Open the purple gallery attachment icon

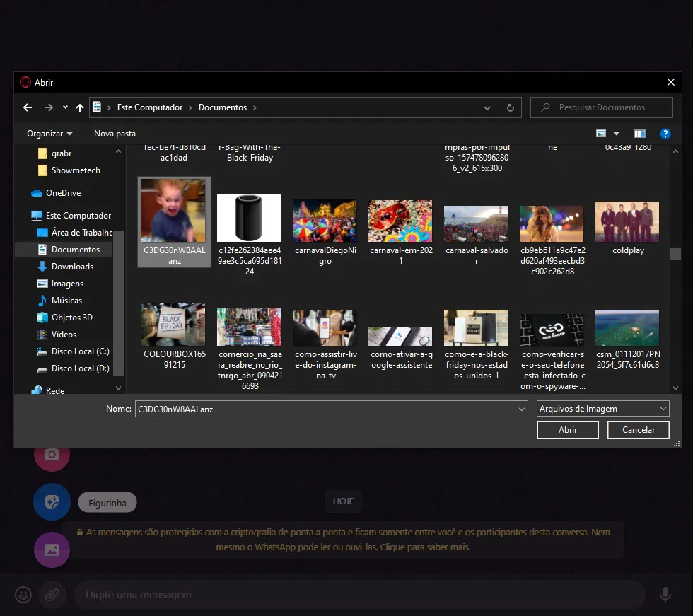click(52, 550)
